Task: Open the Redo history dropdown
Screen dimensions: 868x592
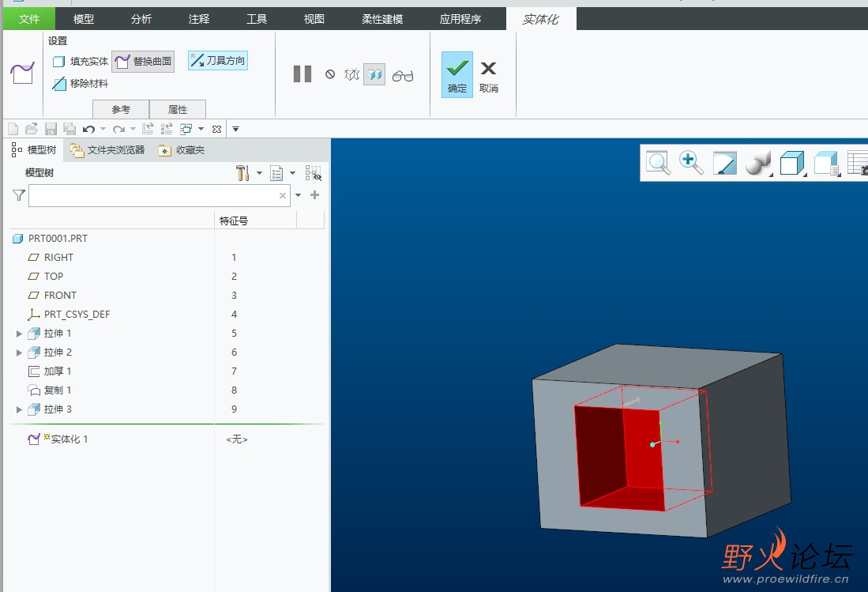Action: [x=133, y=129]
